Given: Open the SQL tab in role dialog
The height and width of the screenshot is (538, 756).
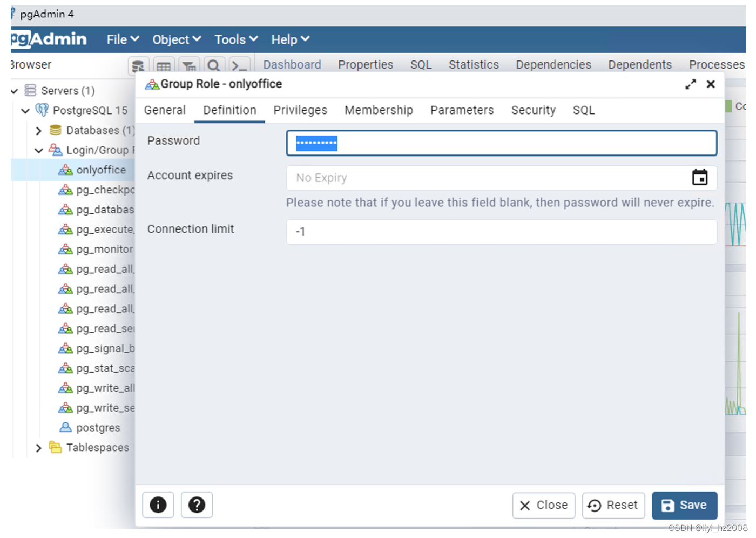Looking at the screenshot, I should point(584,110).
